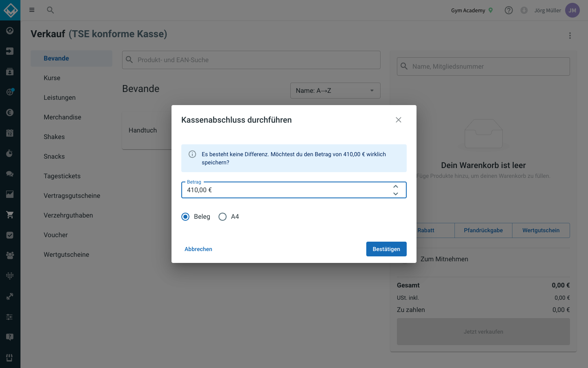588x368 pixels.
Task: Open the help question mark in the top bar
Action: pyautogui.click(x=509, y=10)
